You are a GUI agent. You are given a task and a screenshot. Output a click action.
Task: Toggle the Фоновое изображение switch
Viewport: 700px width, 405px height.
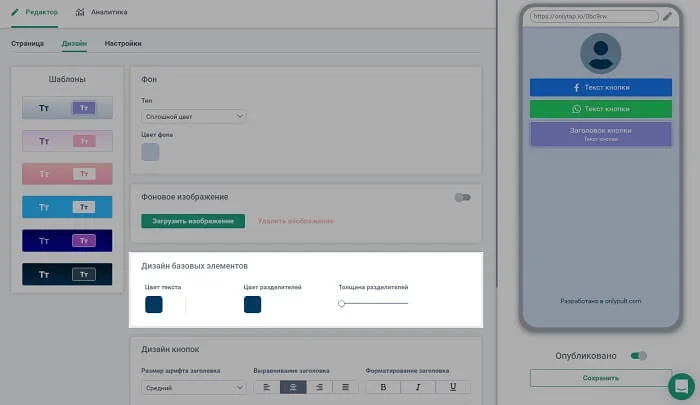462,197
